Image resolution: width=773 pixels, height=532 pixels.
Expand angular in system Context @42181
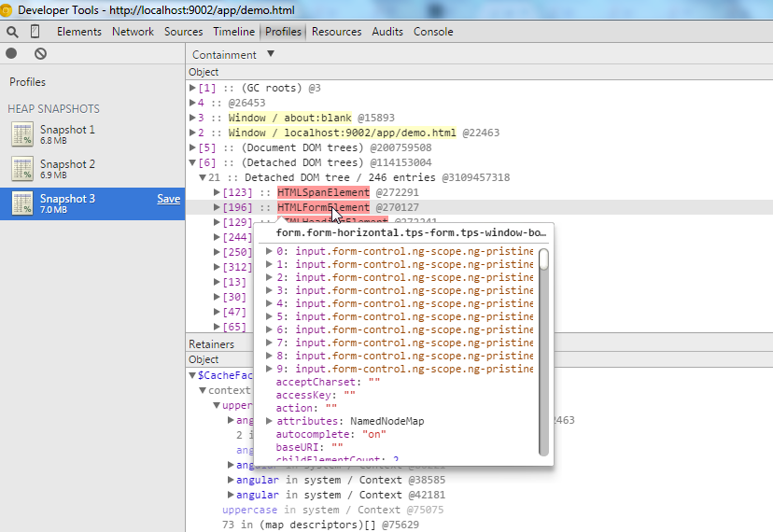231,495
